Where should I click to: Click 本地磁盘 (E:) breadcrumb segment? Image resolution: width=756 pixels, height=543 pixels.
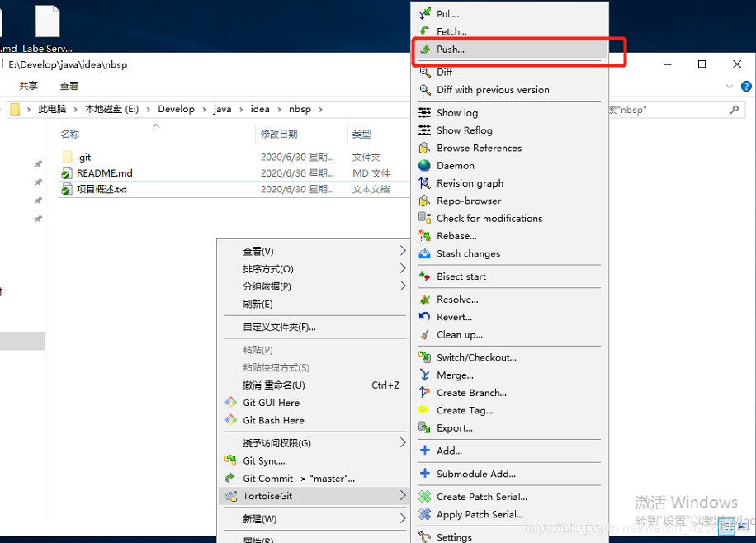point(112,109)
